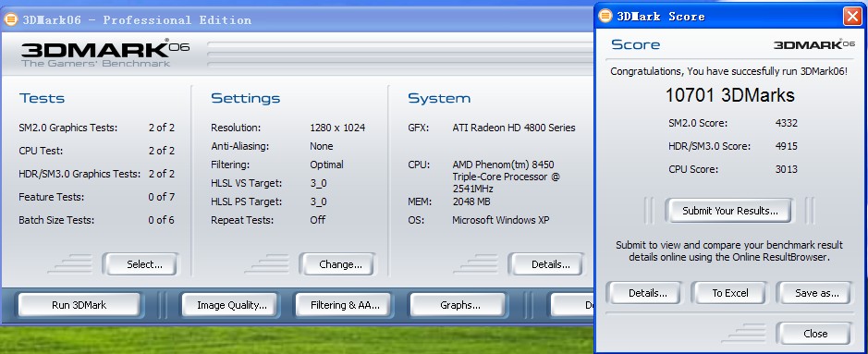This screenshot has height=354, width=868.
Task: Open test selection with Select... button
Action: pos(141,264)
